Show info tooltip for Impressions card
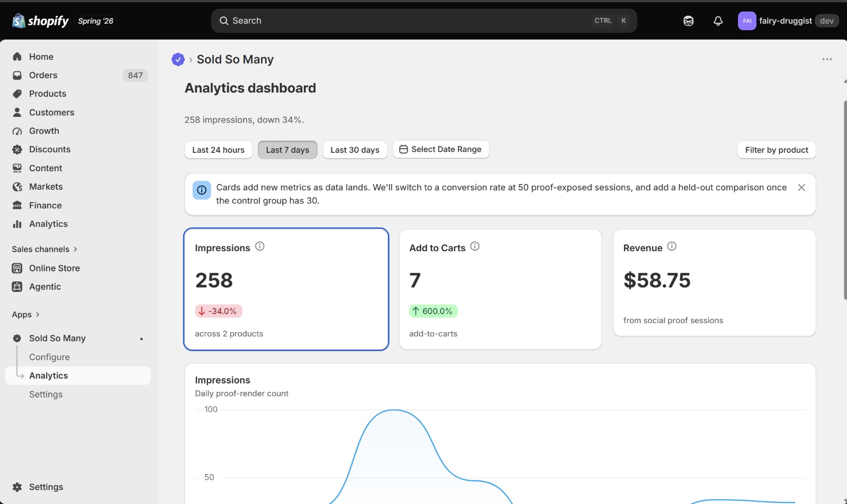The height and width of the screenshot is (504, 847). pyautogui.click(x=260, y=246)
